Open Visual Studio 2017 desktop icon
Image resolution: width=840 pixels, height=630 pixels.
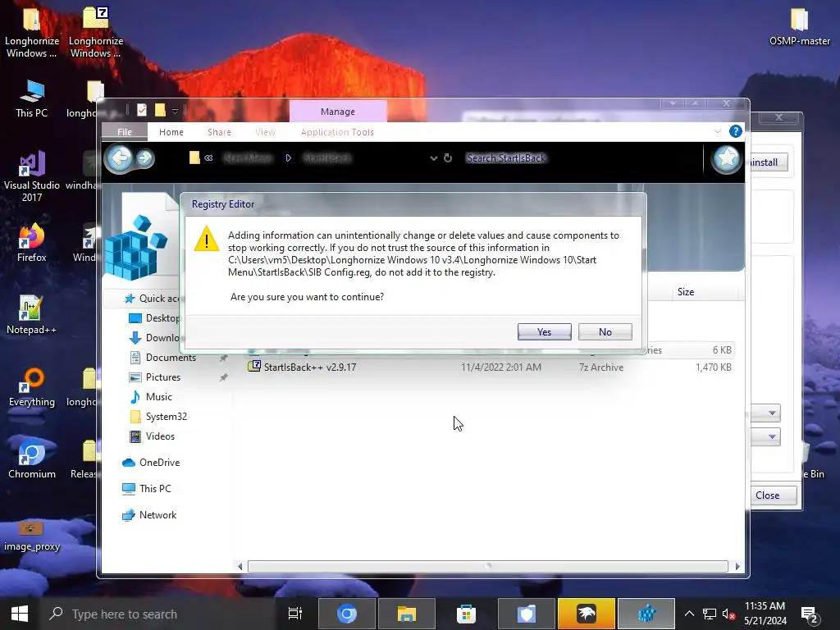coord(32,177)
